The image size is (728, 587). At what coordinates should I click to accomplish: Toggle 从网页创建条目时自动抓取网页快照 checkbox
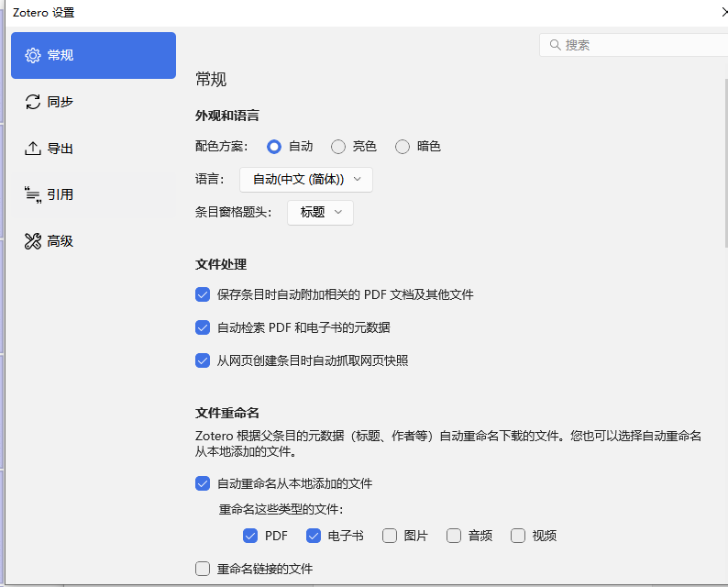pyautogui.click(x=203, y=360)
